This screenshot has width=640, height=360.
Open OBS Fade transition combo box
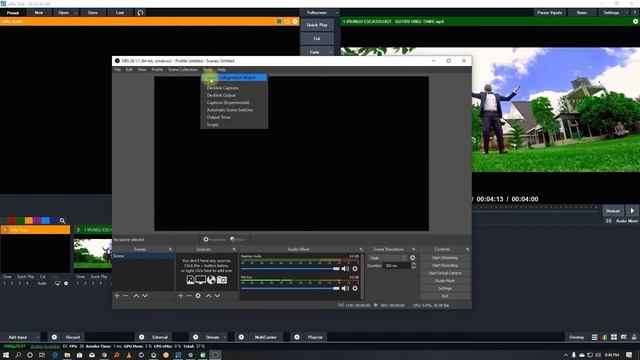(388, 258)
